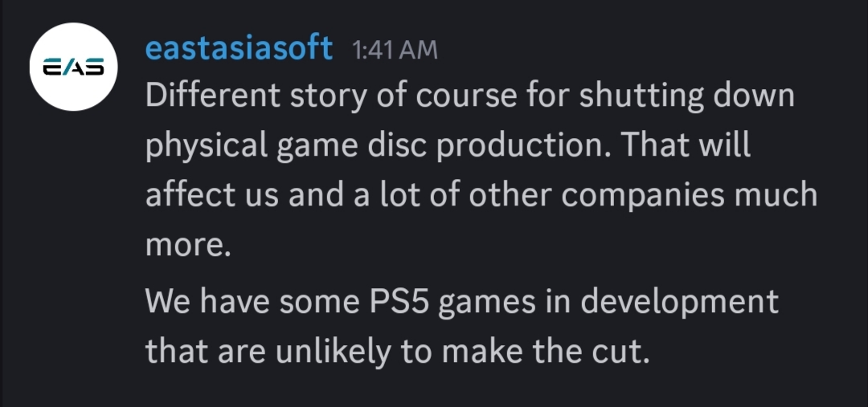Click the "PS5" text in the message
This screenshot has width=868, height=407.
(399, 301)
